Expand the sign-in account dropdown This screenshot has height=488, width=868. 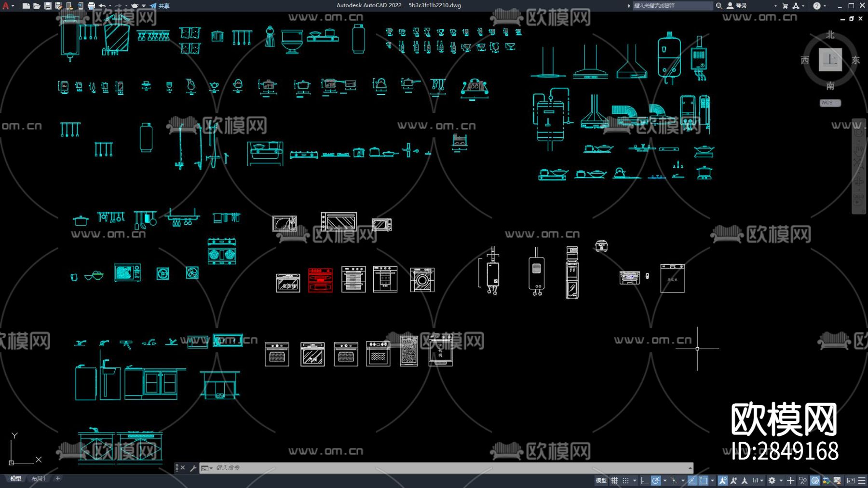click(x=775, y=6)
